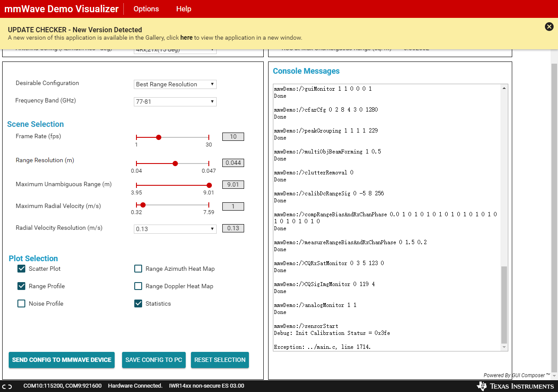Click 'Debug: Init Calibration Status = 0x3fe' line
558x392 pixels.
point(332,333)
